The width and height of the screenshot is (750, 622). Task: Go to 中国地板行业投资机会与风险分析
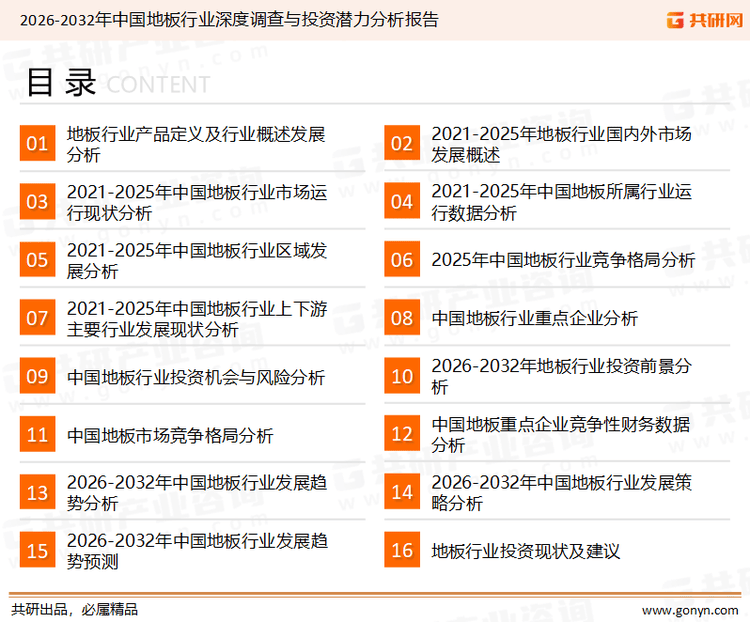pos(196,377)
